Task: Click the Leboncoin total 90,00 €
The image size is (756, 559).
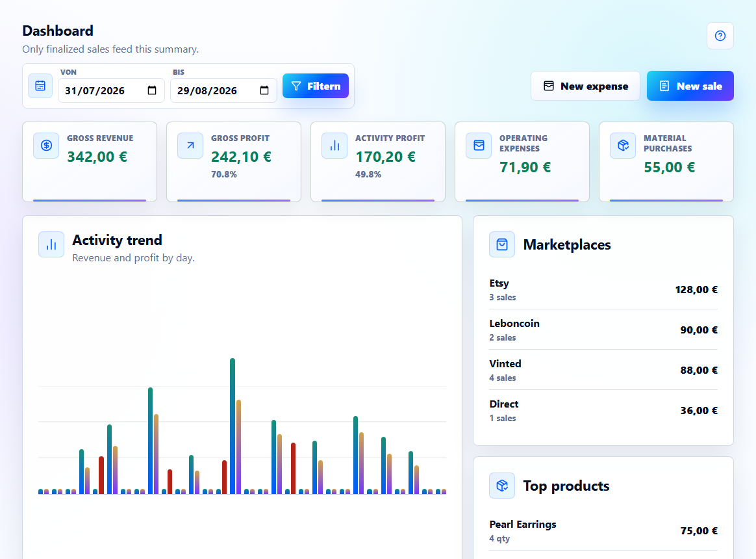Action: [x=699, y=330]
